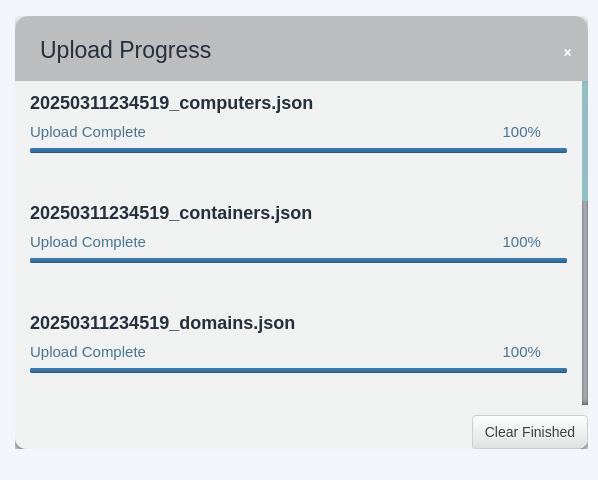Click empty space between computers and containers entries
This screenshot has width=598, height=480.
click(298, 177)
